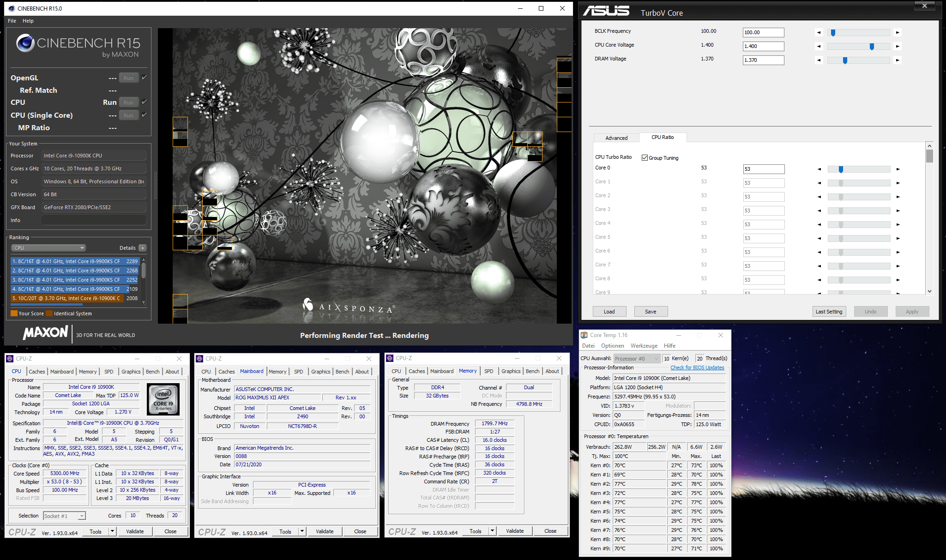The height and width of the screenshot is (560, 946).
Task: Click the MAXON logo at bottom
Action: [x=45, y=332]
